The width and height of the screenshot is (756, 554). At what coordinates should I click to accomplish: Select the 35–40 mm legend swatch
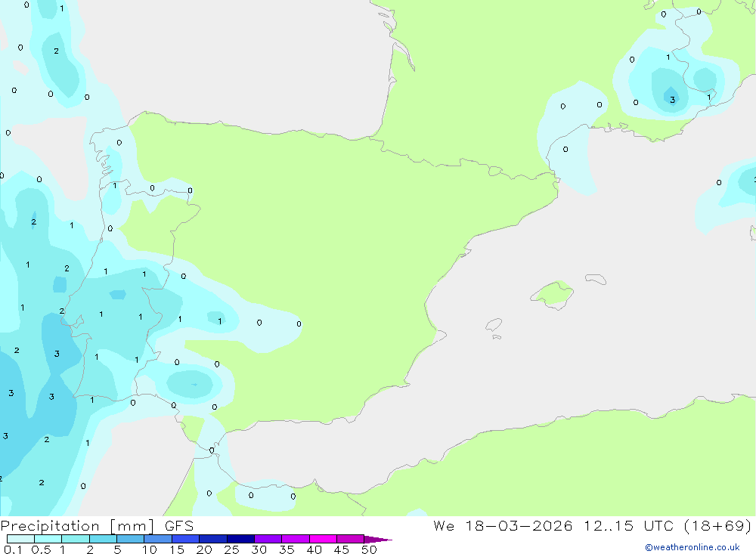pyautogui.click(x=296, y=539)
